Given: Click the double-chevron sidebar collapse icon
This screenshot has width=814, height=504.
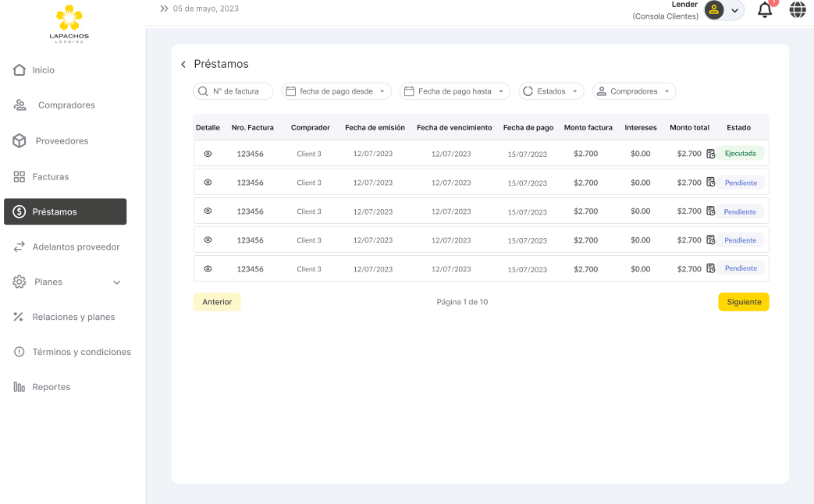Looking at the screenshot, I should (x=164, y=9).
